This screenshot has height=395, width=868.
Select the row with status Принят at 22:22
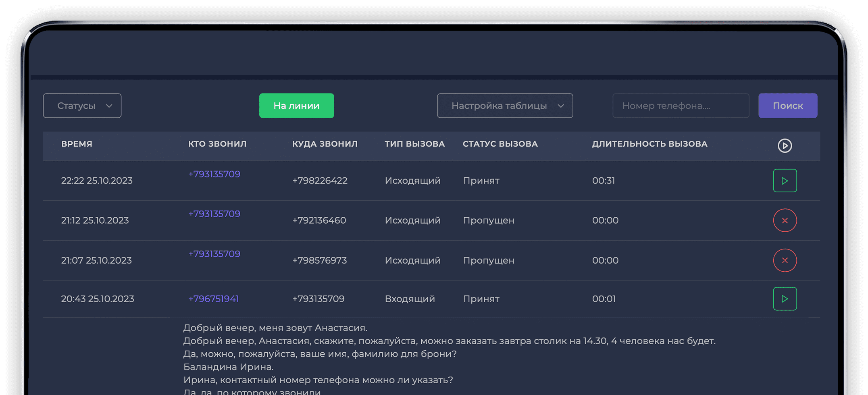coord(403,181)
